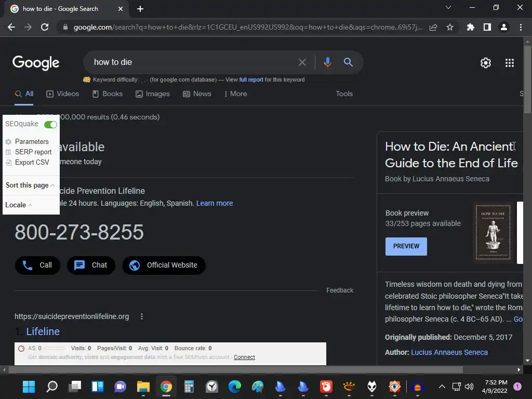The width and height of the screenshot is (532, 399).
Task: Click the How to Die book cover
Action: coord(493,233)
